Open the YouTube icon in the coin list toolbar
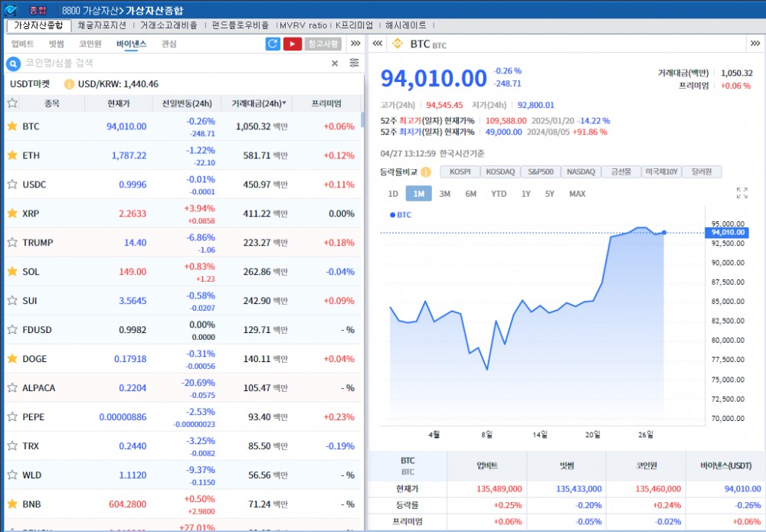Screen dimensions: 766x532 click(x=292, y=44)
